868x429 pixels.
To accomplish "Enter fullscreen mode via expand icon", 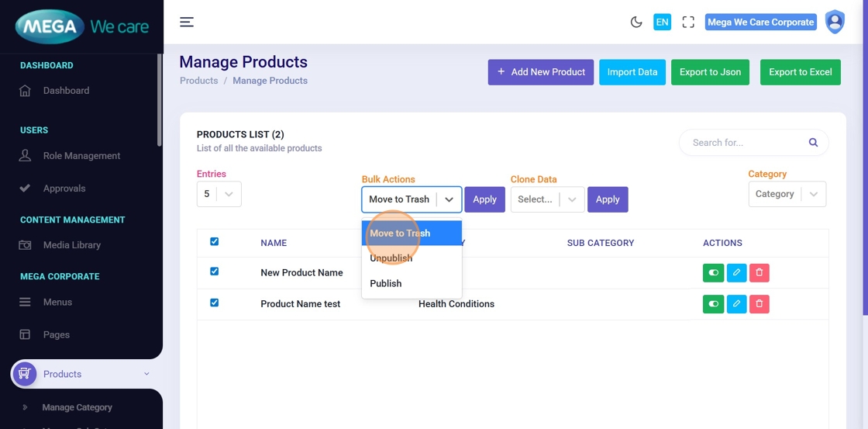I will point(688,22).
